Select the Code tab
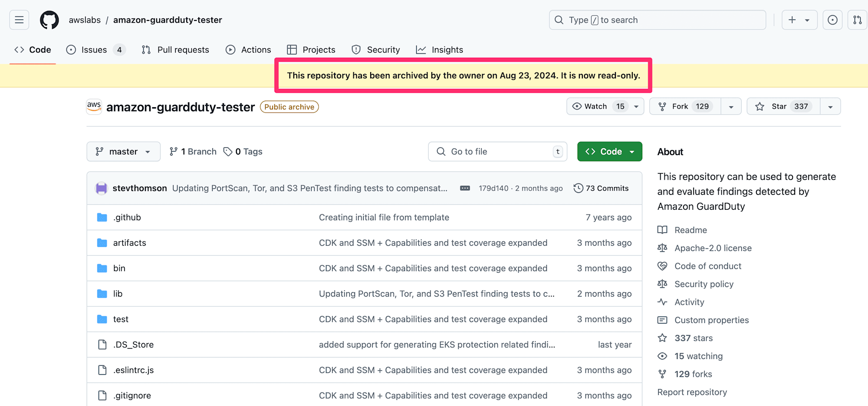The width and height of the screenshot is (868, 406). point(33,50)
